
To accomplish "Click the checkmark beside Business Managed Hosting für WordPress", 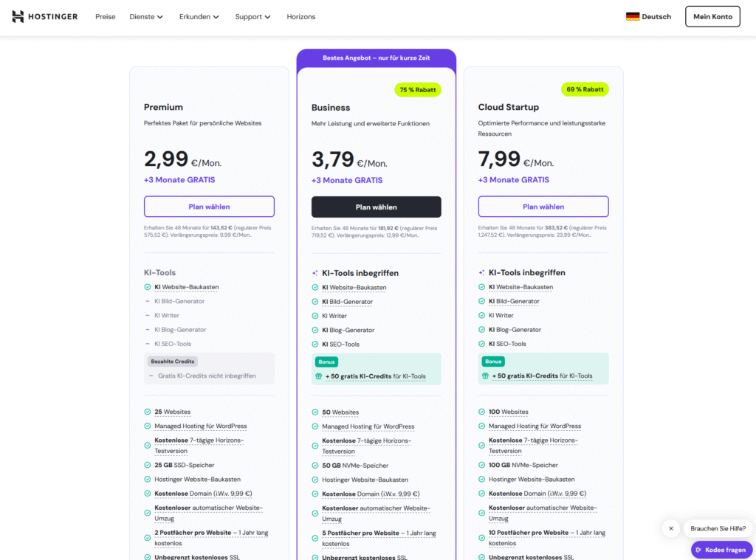I will point(315,426).
